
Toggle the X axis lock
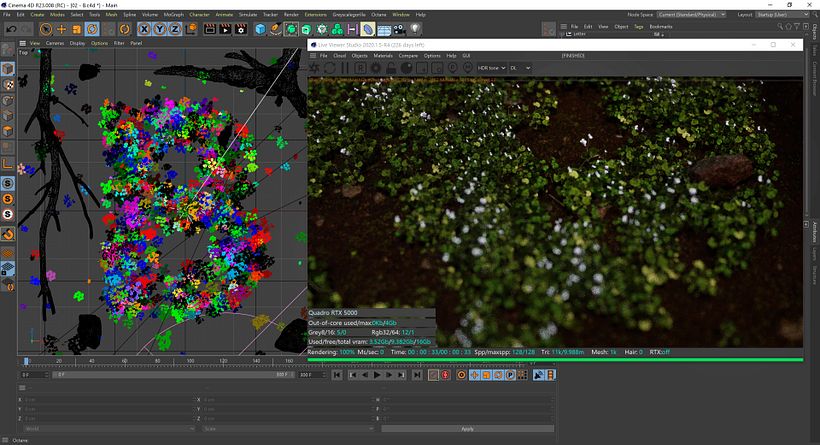[143, 29]
